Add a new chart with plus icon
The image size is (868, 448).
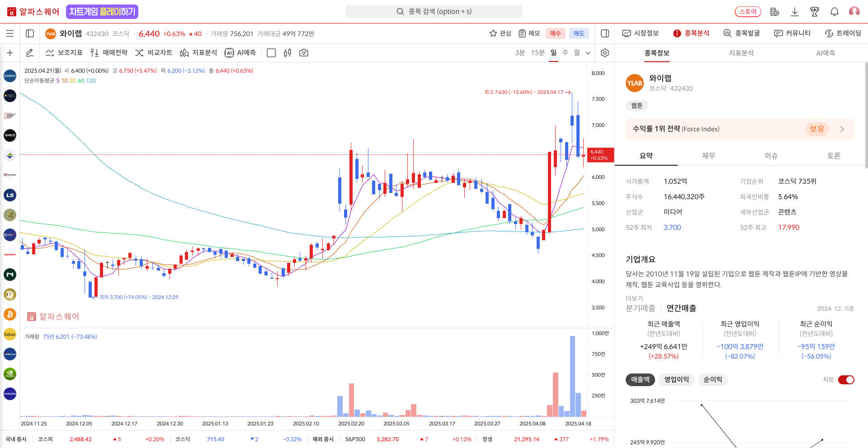click(10, 53)
